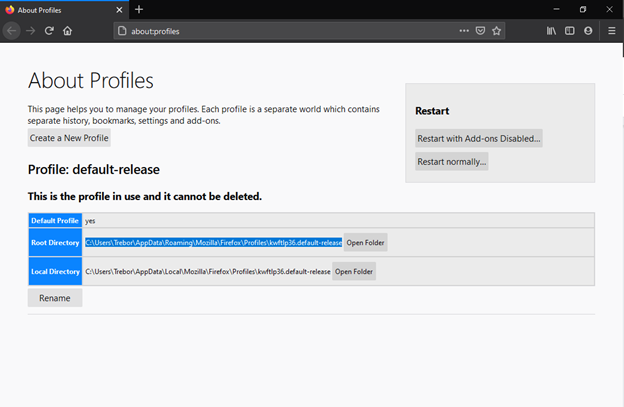This screenshot has height=407, width=624.
Task: Open a new tab with plus
Action: pos(139,10)
